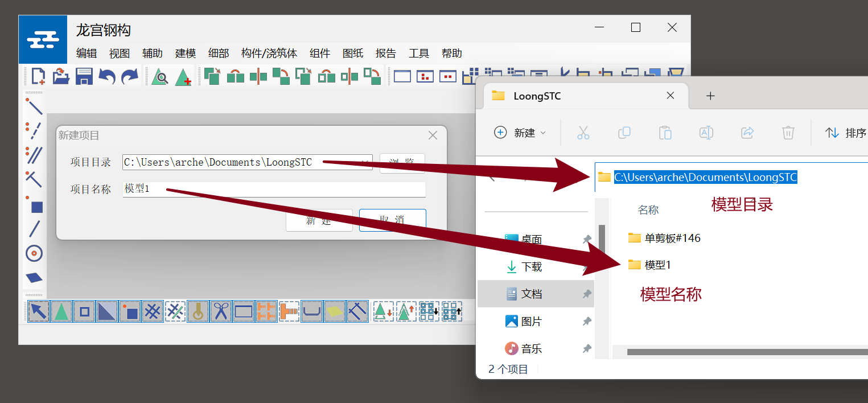This screenshot has height=403, width=868.
Task: Open the 构件/浇筑体 menu
Action: pos(269,54)
